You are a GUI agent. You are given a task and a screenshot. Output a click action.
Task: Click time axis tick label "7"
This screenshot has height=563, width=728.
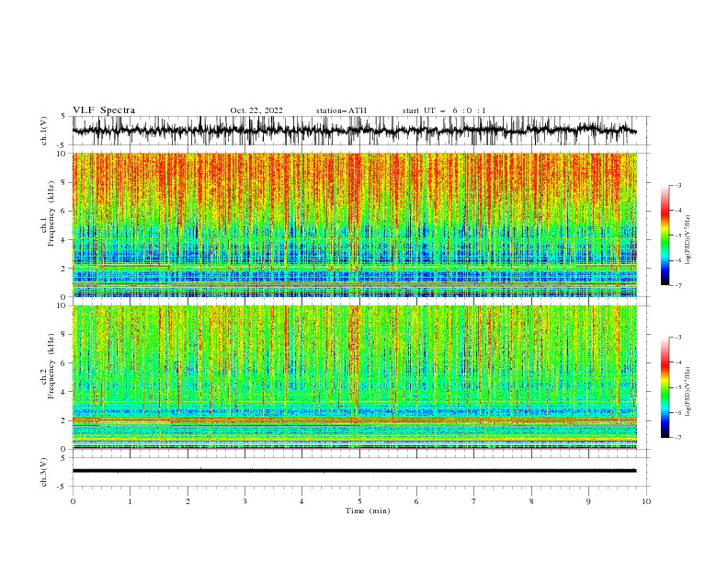[474, 501]
